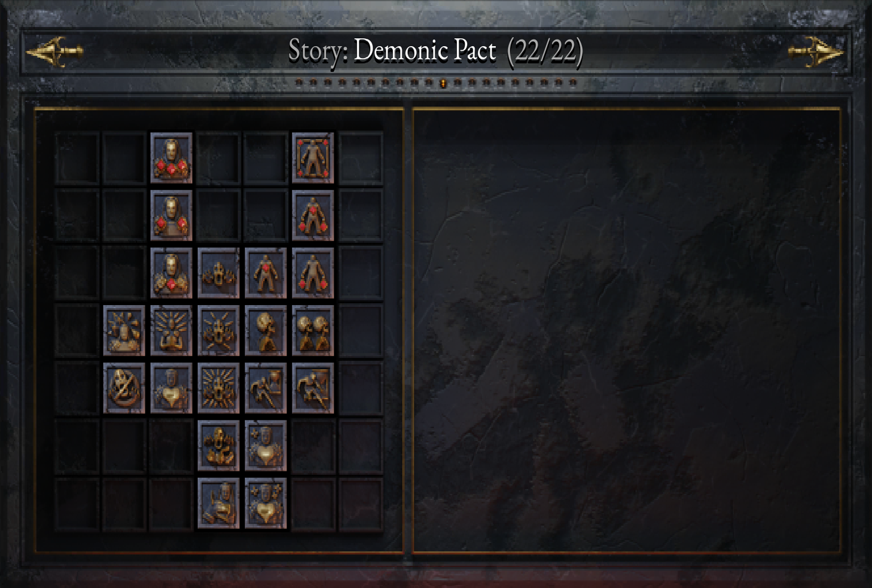Select figure surrounded by scattered fragments icon
The height and width of the screenshot is (588, 872).
(124, 331)
